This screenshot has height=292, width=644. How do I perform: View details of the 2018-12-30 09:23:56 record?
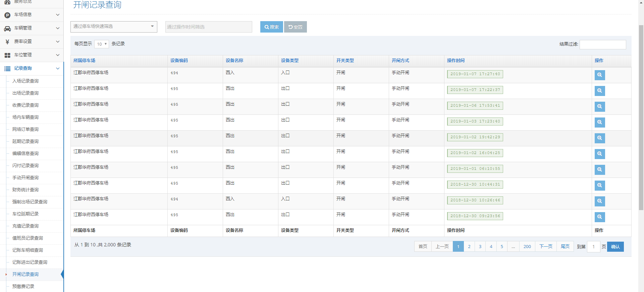click(x=599, y=217)
